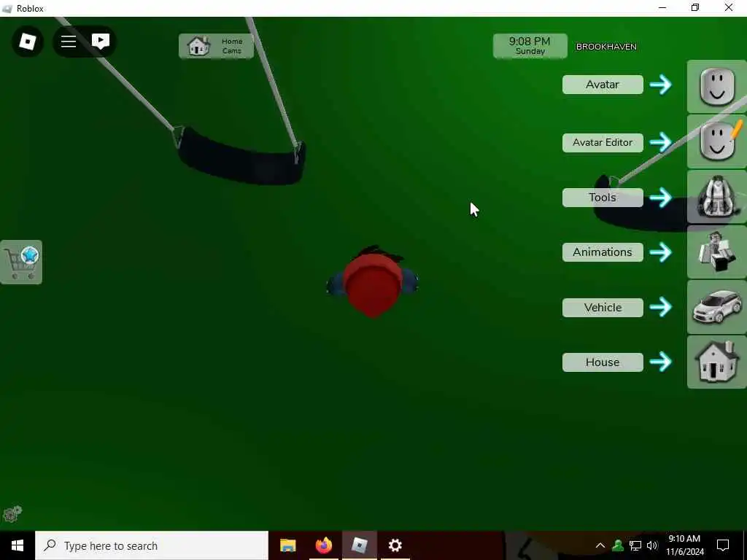
Task: Click the BROOKHAVEN label
Action: click(x=606, y=47)
